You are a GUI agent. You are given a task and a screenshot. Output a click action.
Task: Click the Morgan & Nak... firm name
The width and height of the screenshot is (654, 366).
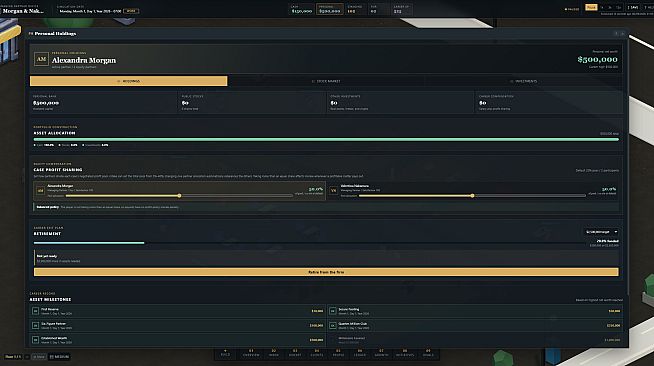point(23,11)
